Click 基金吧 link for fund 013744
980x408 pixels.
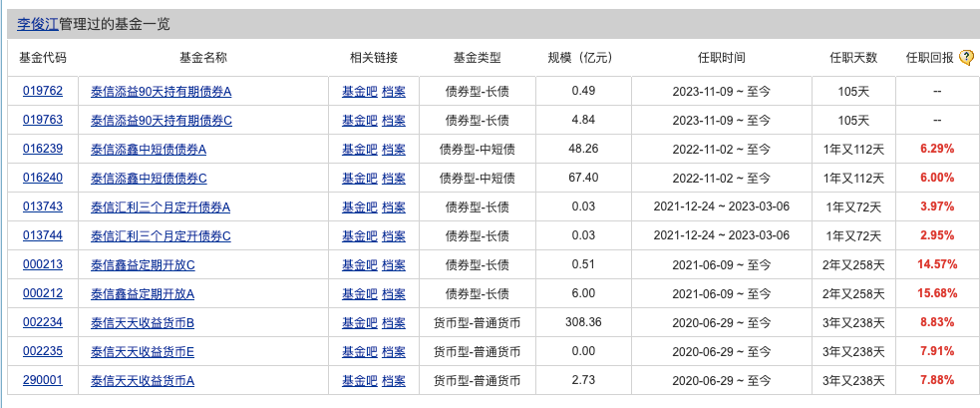click(359, 235)
